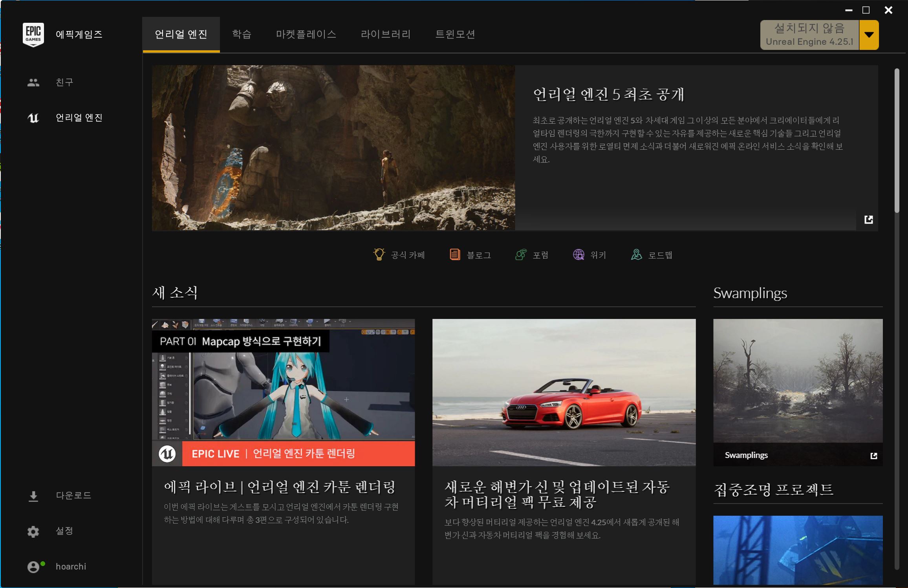Open the Downloads (다운로드) icon
Image resolution: width=908 pixels, height=588 pixels.
pos(33,496)
